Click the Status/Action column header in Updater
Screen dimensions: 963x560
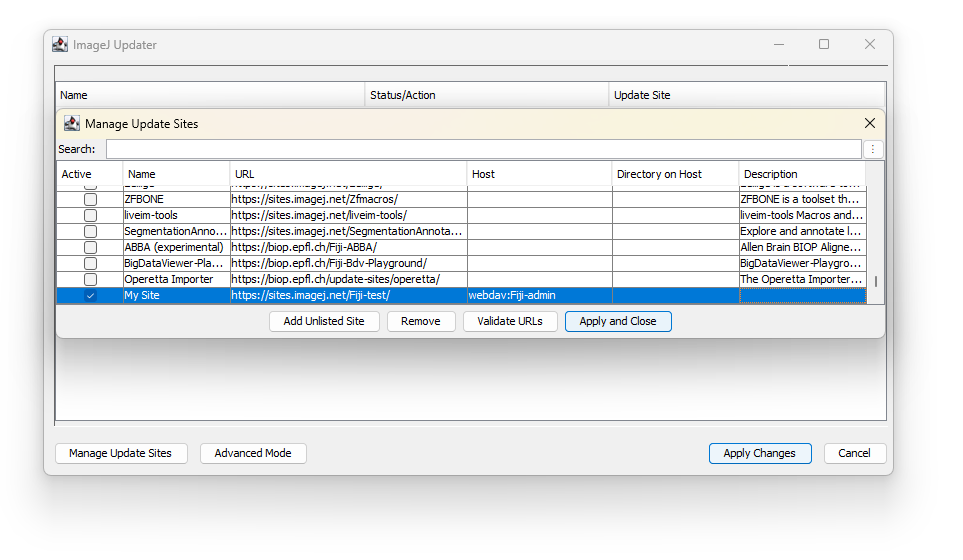[486, 95]
